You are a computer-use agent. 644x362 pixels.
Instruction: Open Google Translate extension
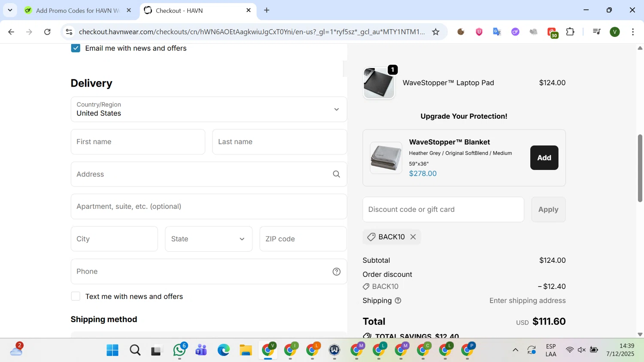(x=497, y=32)
